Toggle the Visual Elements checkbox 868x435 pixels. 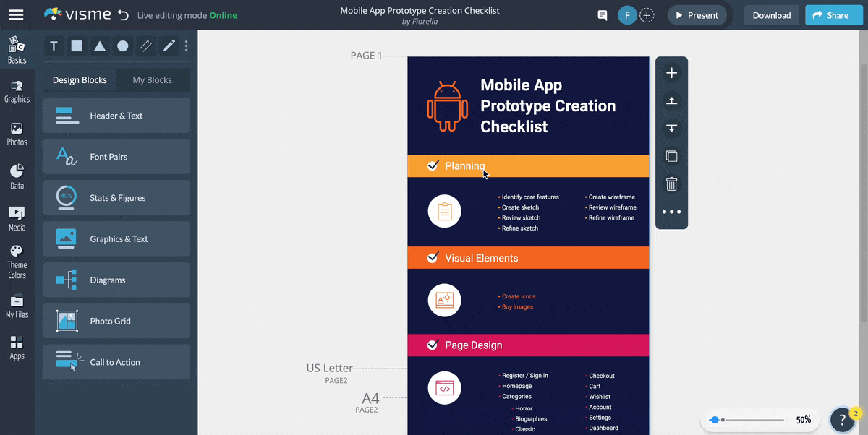tap(433, 258)
